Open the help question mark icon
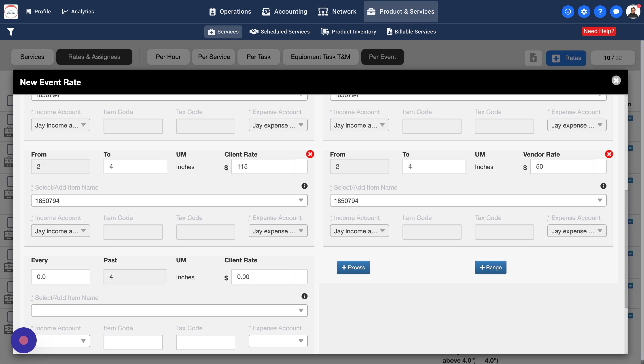This screenshot has height=364, width=644. (x=600, y=11)
